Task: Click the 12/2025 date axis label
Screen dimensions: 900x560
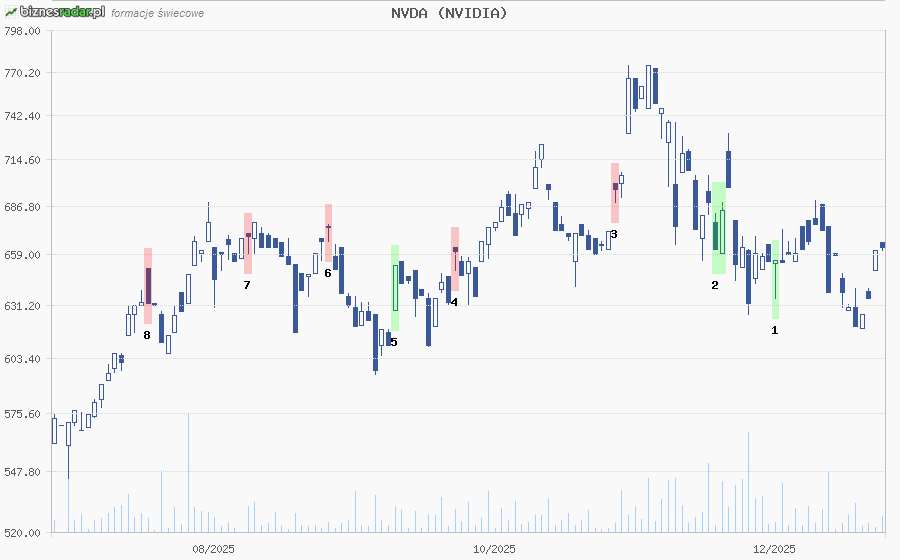Action: coord(774,548)
